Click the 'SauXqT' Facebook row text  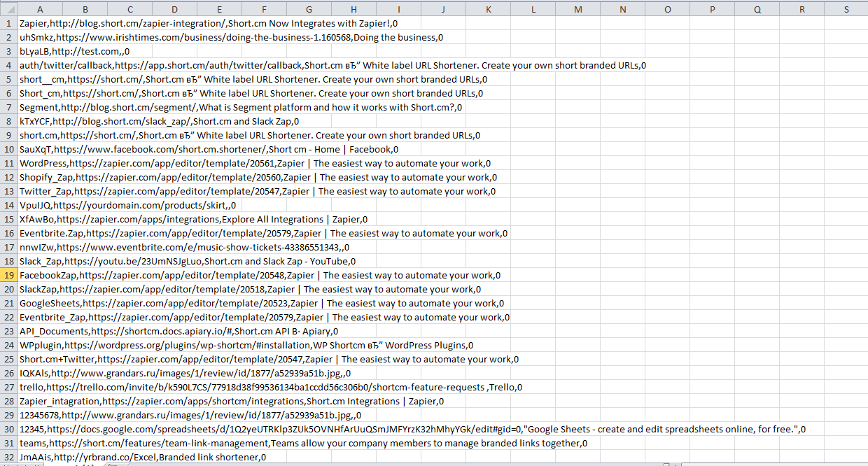click(209, 149)
